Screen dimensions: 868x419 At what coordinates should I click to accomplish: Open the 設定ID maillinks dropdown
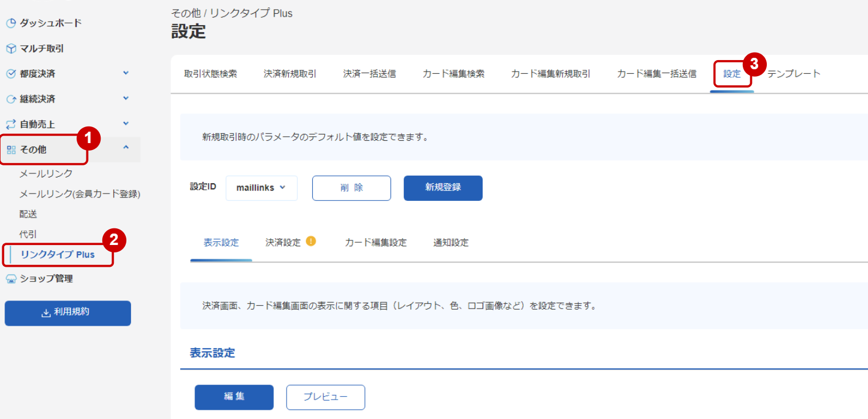click(261, 188)
